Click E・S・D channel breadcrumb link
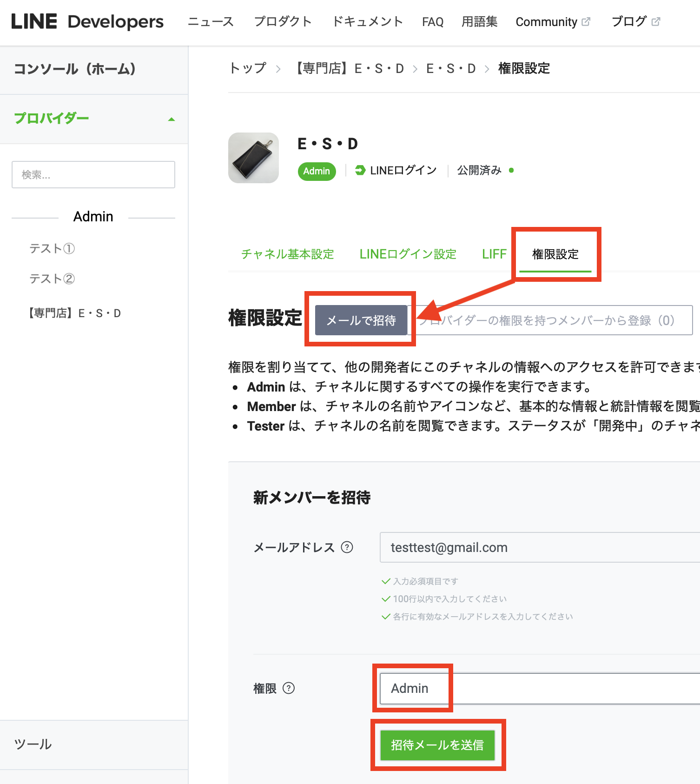 (451, 69)
